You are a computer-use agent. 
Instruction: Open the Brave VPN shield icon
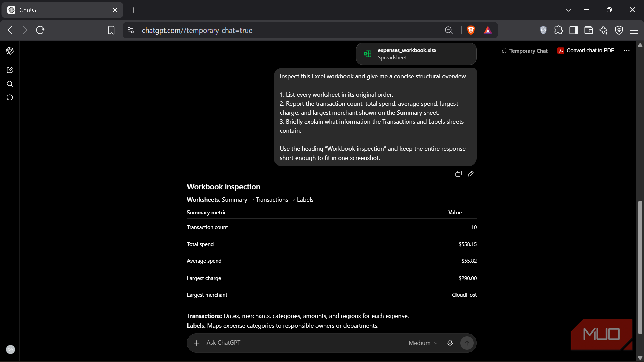pos(619,30)
